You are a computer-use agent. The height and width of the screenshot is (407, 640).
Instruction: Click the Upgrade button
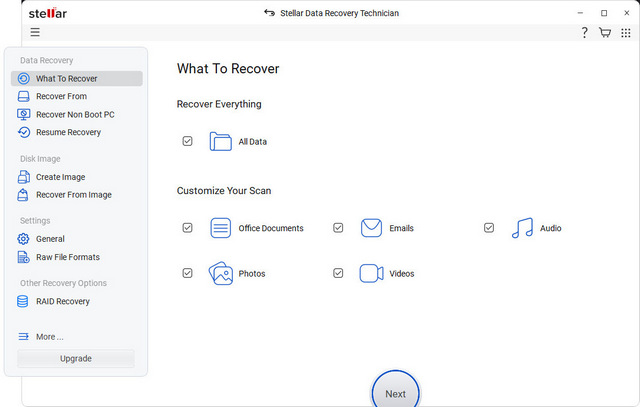pos(75,358)
